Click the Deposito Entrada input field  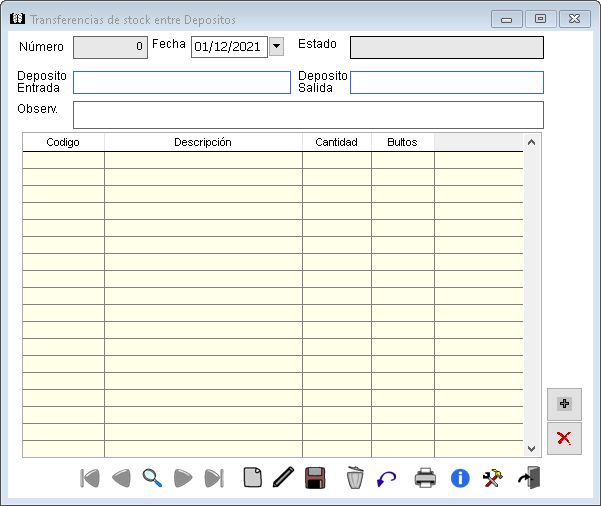(181, 82)
